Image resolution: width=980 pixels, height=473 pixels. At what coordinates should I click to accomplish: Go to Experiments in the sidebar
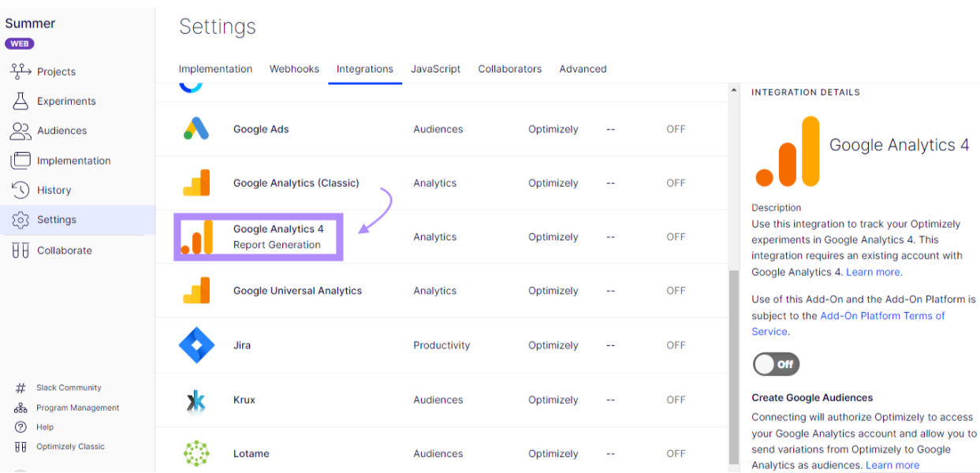(66, 101)
